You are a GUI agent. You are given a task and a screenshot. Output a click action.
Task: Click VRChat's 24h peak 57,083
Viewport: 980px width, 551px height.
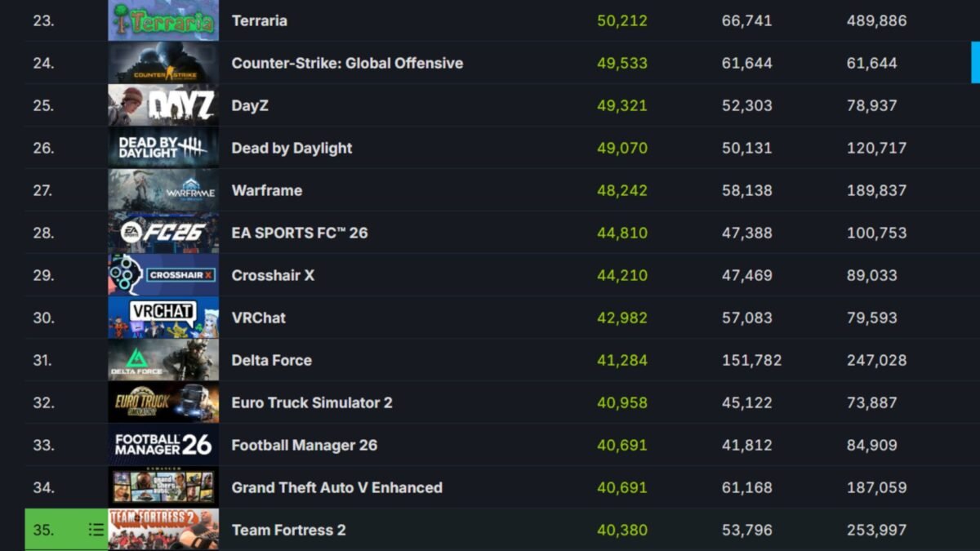point(747,318)
